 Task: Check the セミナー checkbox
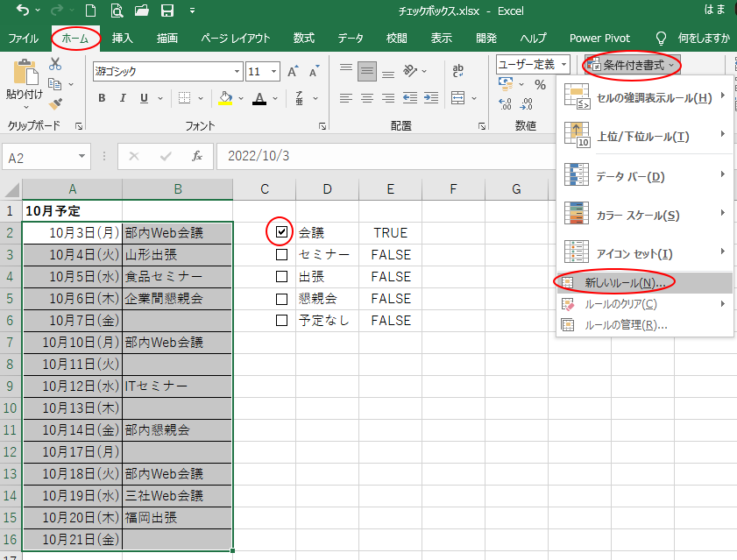pos(281,254)
